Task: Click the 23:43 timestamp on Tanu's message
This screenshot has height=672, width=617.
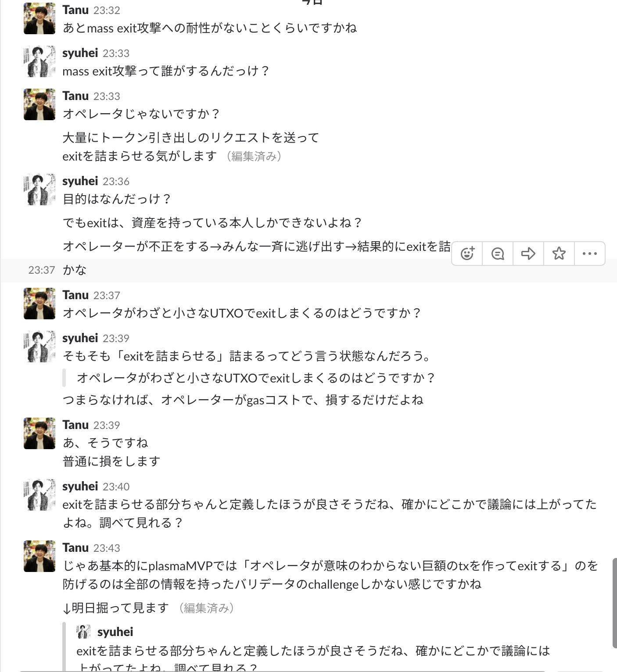Action: (x=107, y=548)
